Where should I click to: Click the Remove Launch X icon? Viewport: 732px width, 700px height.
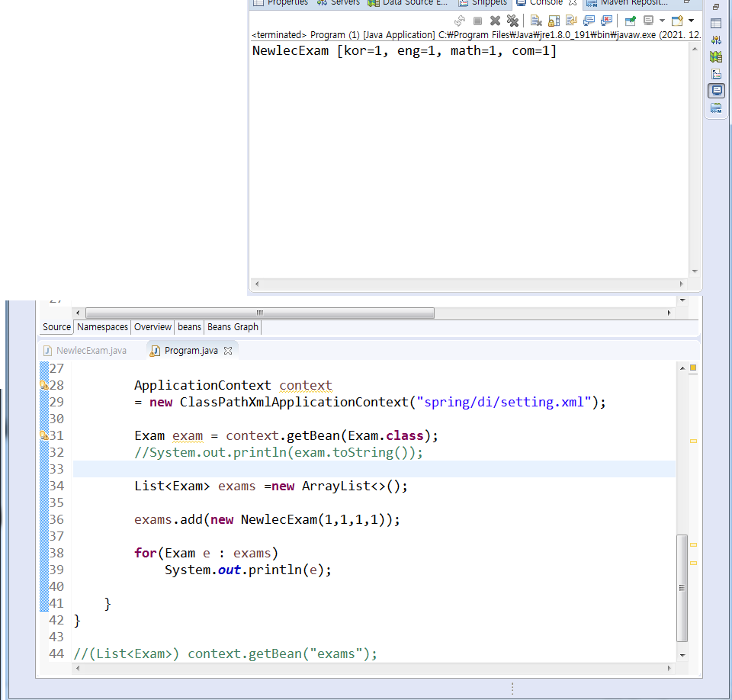coord(495,21)
